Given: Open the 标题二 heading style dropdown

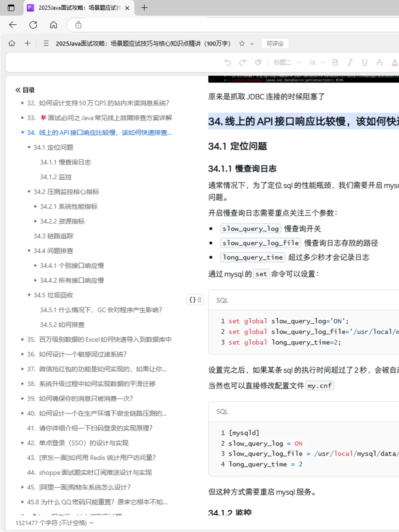Looking at the screenshot, I should click(x=287, y=62).
